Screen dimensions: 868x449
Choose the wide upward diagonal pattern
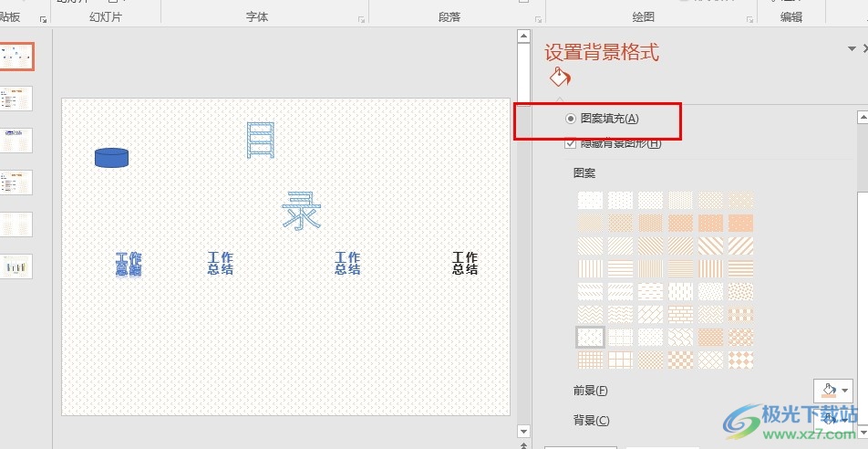tap(740, 245)
